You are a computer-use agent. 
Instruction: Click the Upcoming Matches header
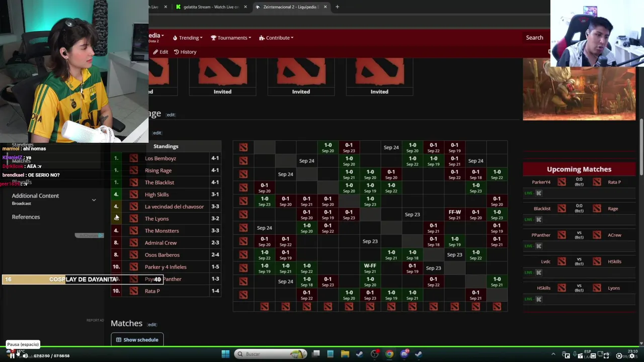point(579,169)
